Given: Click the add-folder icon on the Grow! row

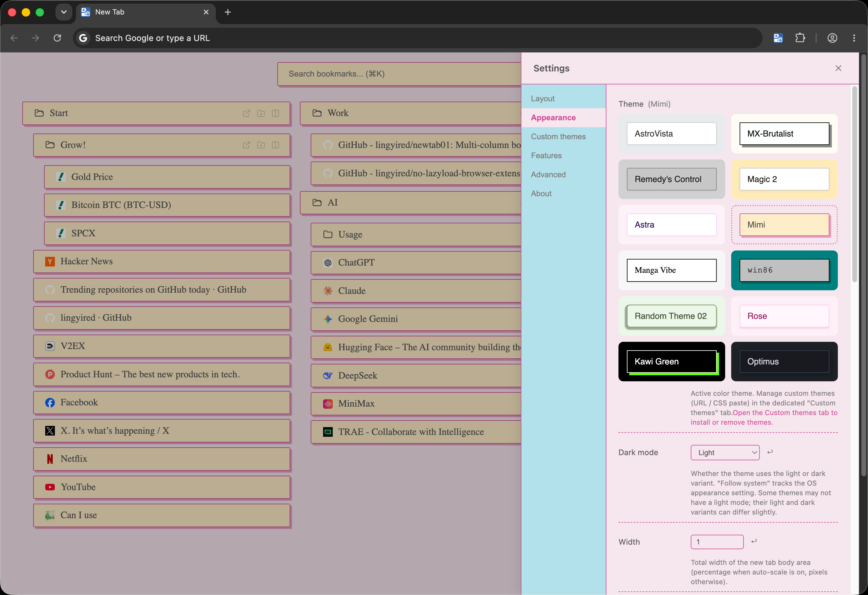Looking at the screenshot, I should click(x=261, y=145).
